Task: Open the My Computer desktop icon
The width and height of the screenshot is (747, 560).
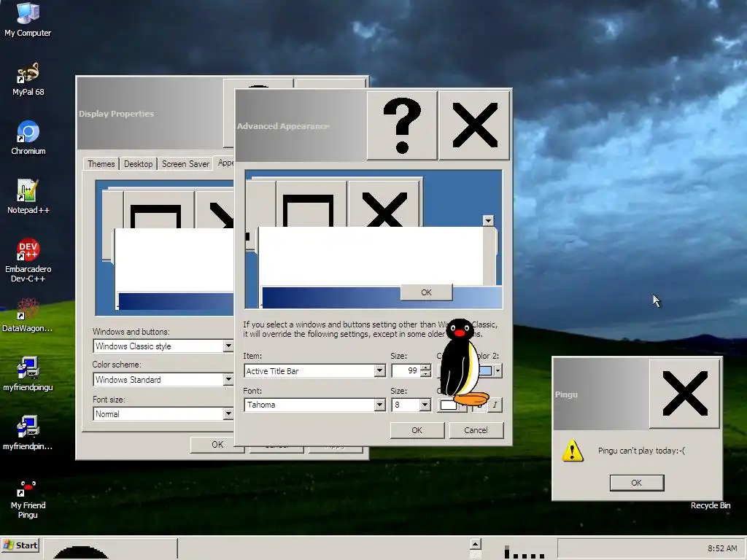Action: [28, 20]
